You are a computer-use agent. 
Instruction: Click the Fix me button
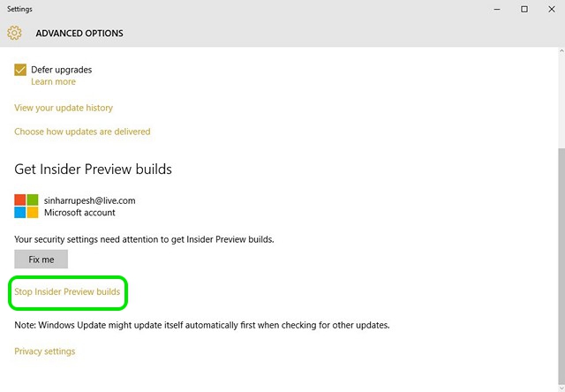point(41,259)
